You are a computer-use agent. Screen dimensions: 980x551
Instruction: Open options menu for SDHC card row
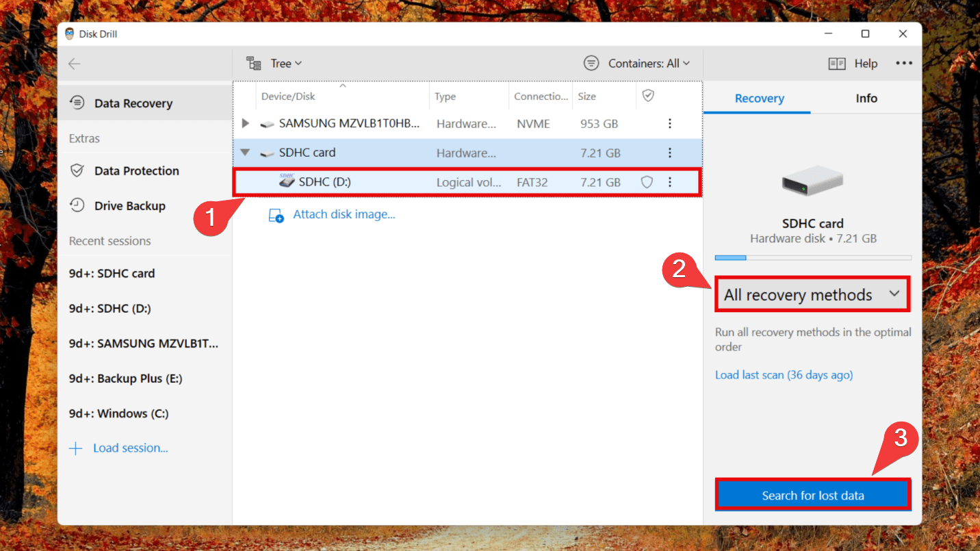click(x=670, y=153)
